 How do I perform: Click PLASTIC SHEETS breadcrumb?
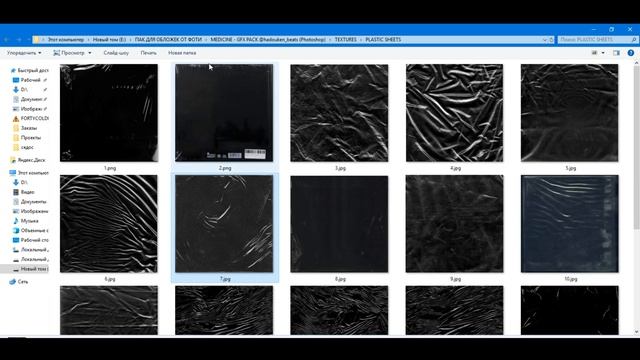click(383, 40)
